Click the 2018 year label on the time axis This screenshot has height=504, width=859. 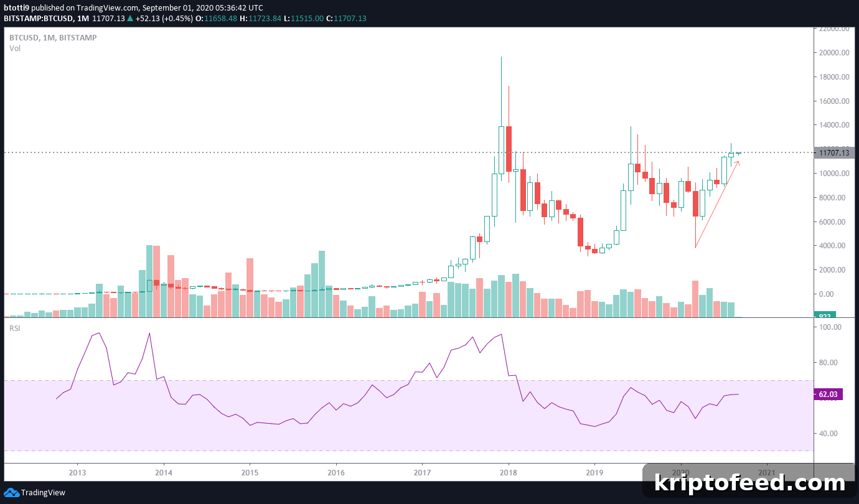508,472
